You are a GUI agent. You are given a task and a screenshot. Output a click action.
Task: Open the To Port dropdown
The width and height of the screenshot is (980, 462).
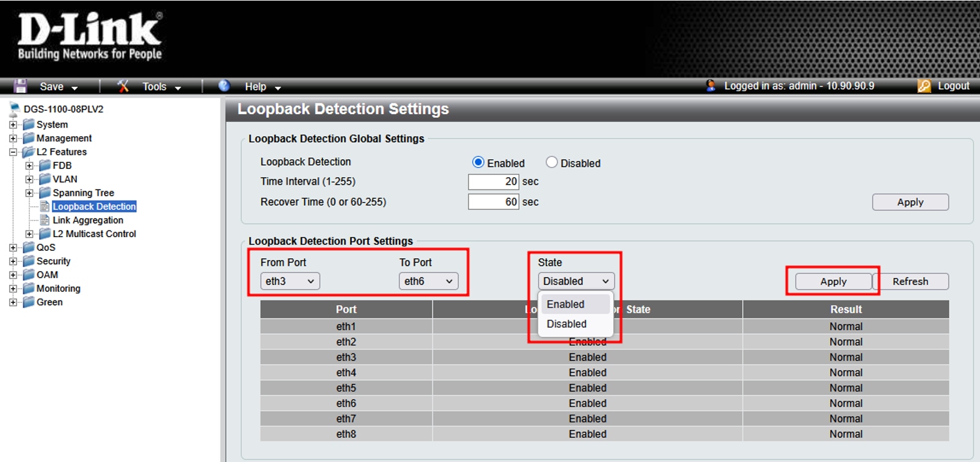click(x=428, y=281)
